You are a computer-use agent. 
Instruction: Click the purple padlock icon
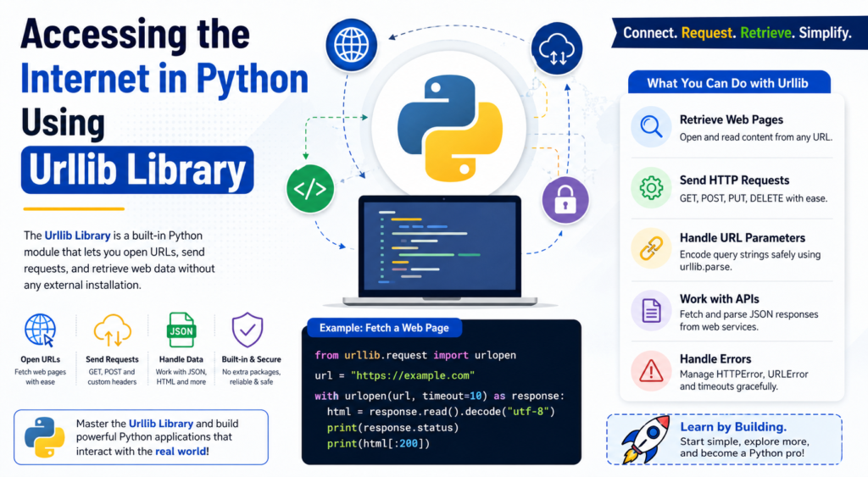pyautogui.click(x=565, y=200)
